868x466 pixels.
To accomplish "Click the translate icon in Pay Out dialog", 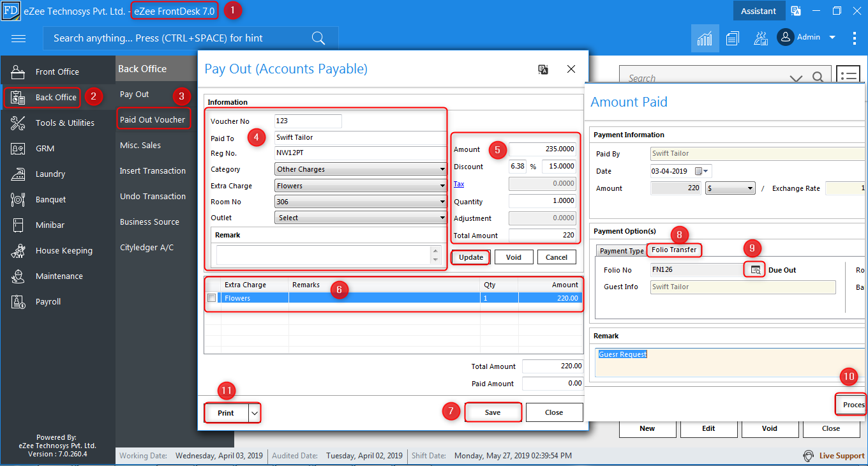I will 543,70.
